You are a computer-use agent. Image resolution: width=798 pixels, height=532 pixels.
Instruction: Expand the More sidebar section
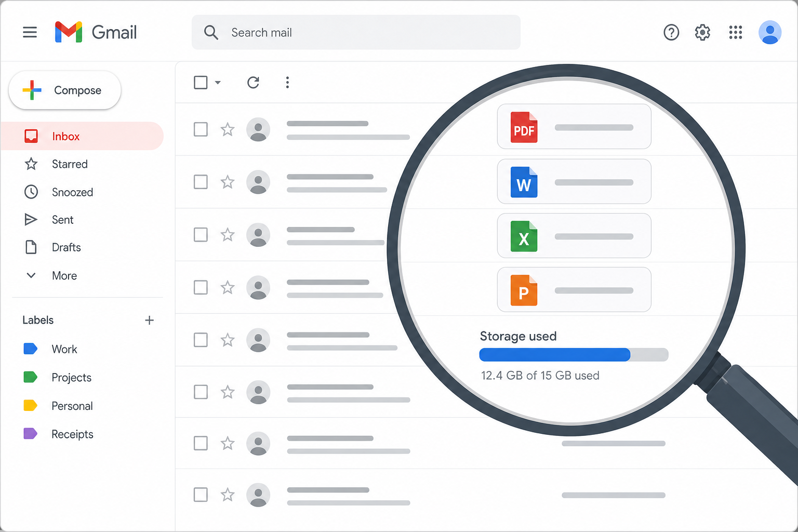point(51,275)
